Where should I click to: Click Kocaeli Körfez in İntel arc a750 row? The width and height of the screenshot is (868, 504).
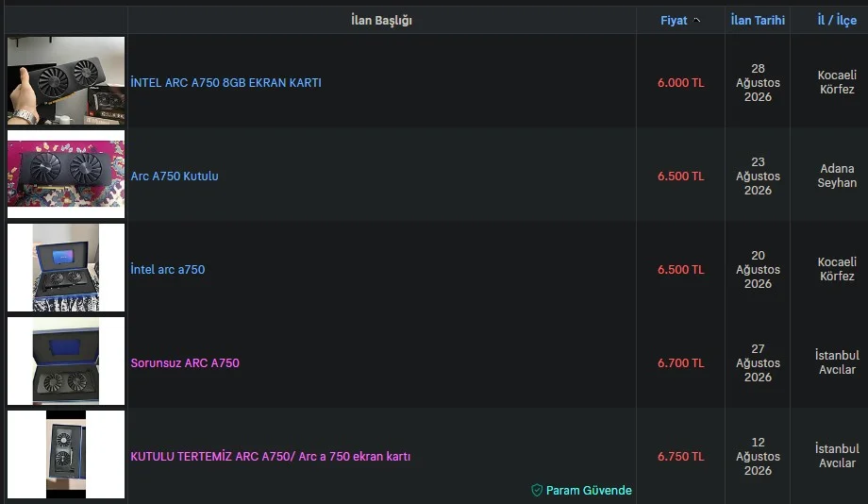[837, 269]
